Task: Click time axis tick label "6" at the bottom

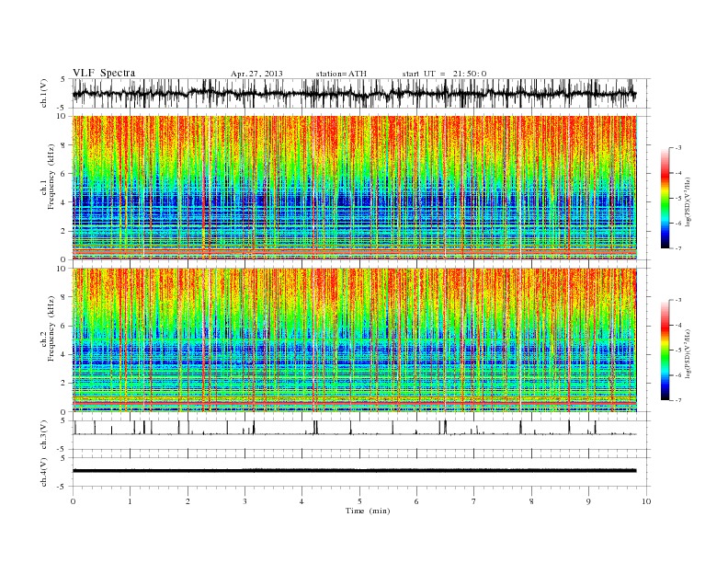Action: pos(416,501)
